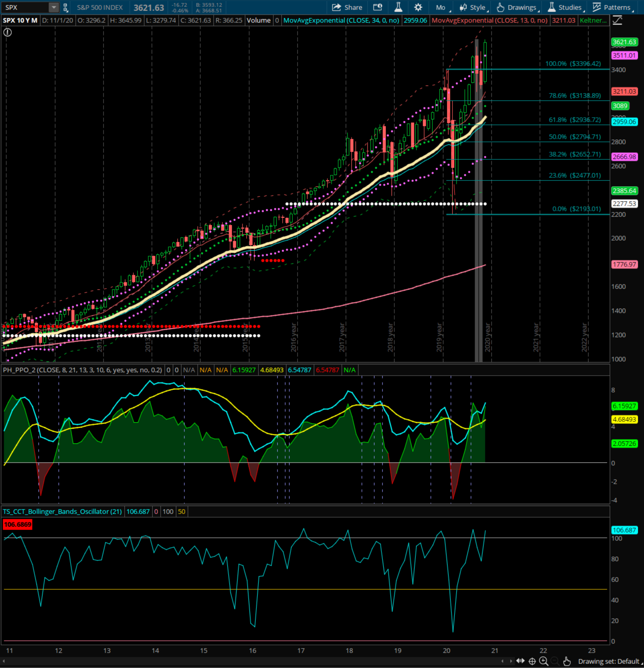Click the red 106.6869 oscillator value box
644x668 pixels.
(17, 525)
